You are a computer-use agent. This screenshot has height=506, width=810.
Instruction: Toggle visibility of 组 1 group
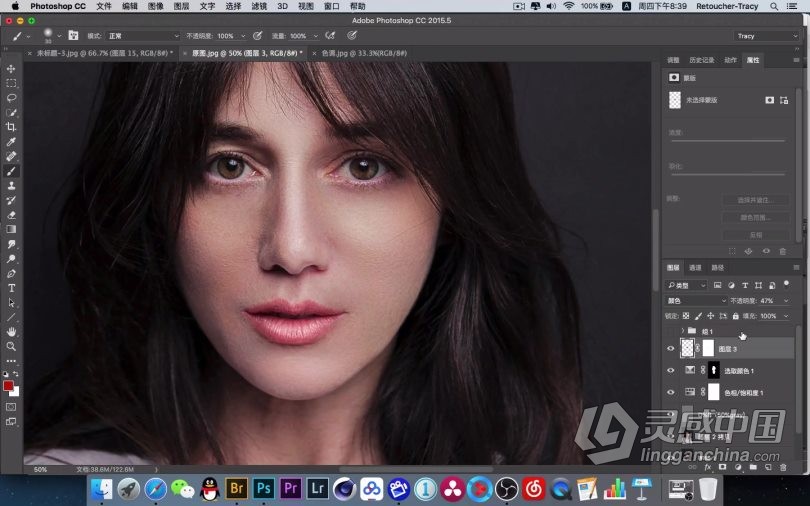671,330
